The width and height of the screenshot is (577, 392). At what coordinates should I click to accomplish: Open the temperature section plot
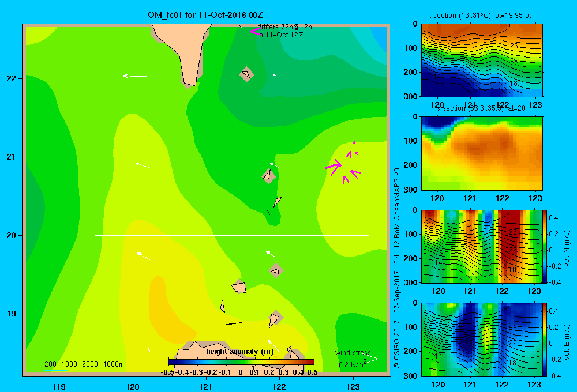(x=482, y=61)
